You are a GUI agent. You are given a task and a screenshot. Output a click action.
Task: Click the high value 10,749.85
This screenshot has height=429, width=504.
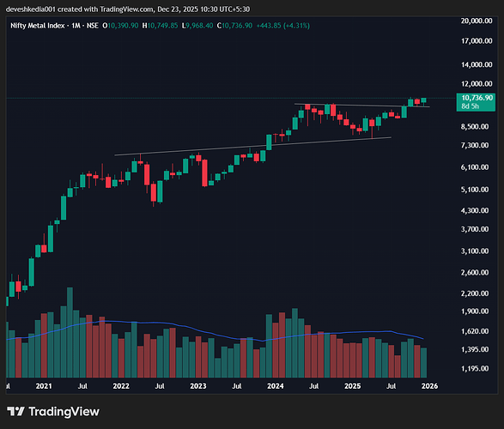[x=162, y=26]
